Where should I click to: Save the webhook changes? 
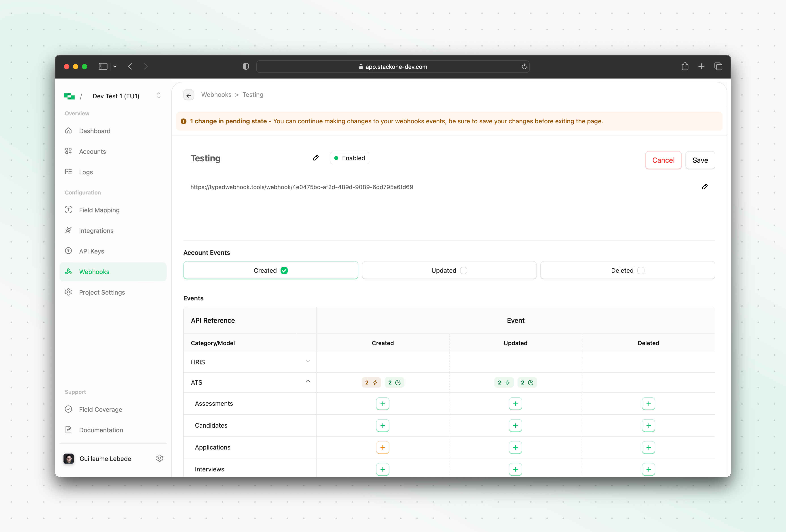pyautogui.click(x=700, y=160)
